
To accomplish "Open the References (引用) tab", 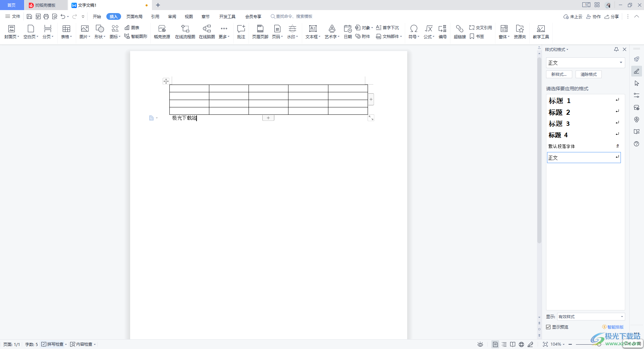I will [155, 16].
